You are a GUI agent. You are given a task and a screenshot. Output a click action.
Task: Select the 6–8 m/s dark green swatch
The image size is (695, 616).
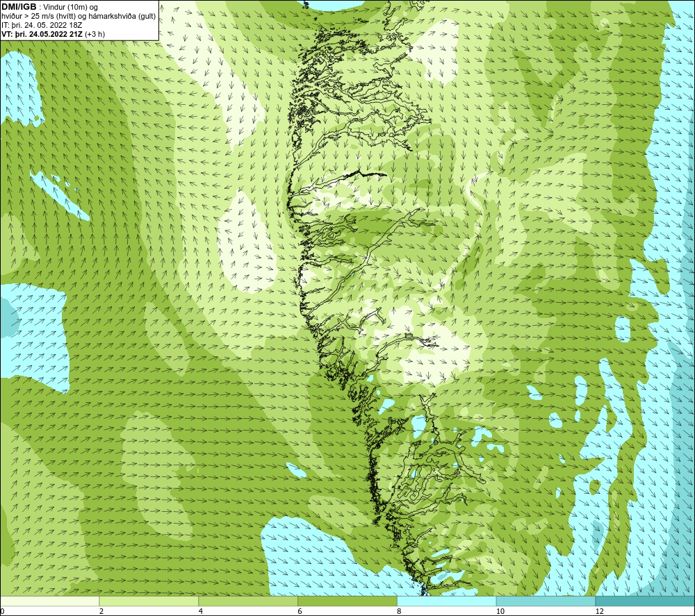click(347, 601)
